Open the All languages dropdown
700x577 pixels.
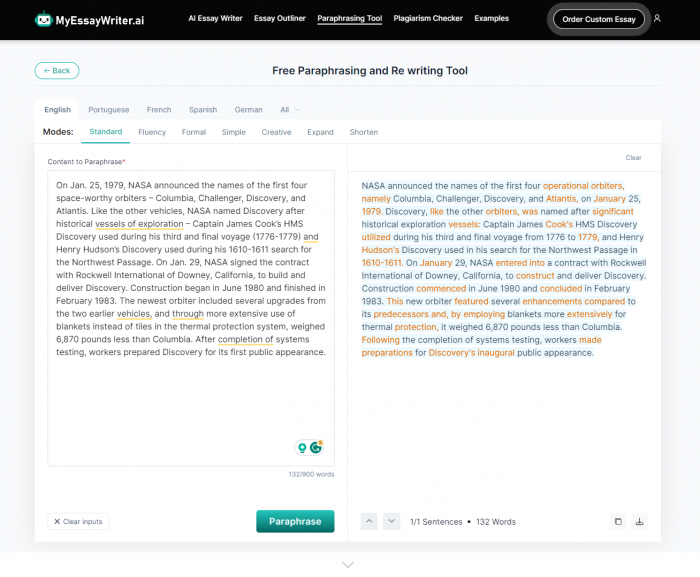pyautogui.click(x=290, y=109)
